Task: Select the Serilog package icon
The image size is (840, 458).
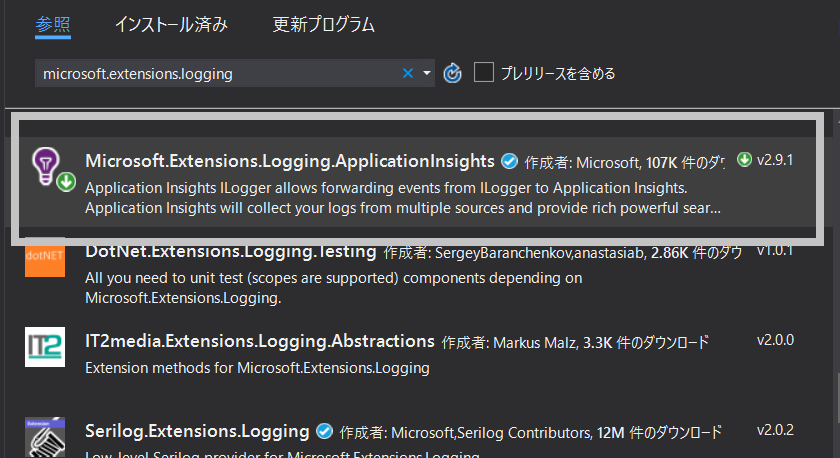Action: pyautogui.click(x=45, y=437)
